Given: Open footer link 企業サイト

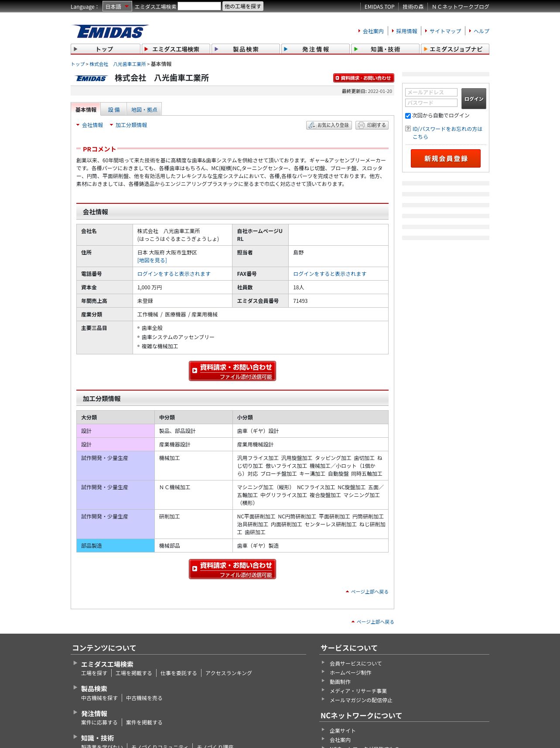Looking at the screenshot, I should point(343,731).
